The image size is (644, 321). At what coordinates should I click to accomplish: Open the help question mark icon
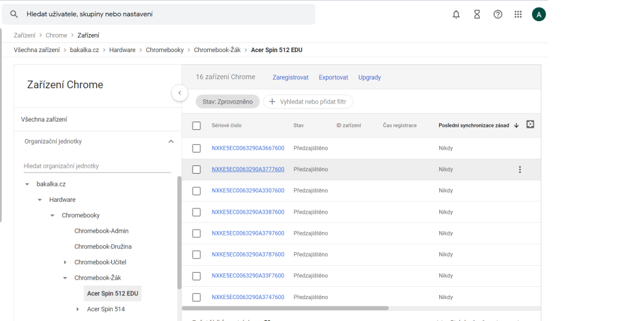[498, 14]
